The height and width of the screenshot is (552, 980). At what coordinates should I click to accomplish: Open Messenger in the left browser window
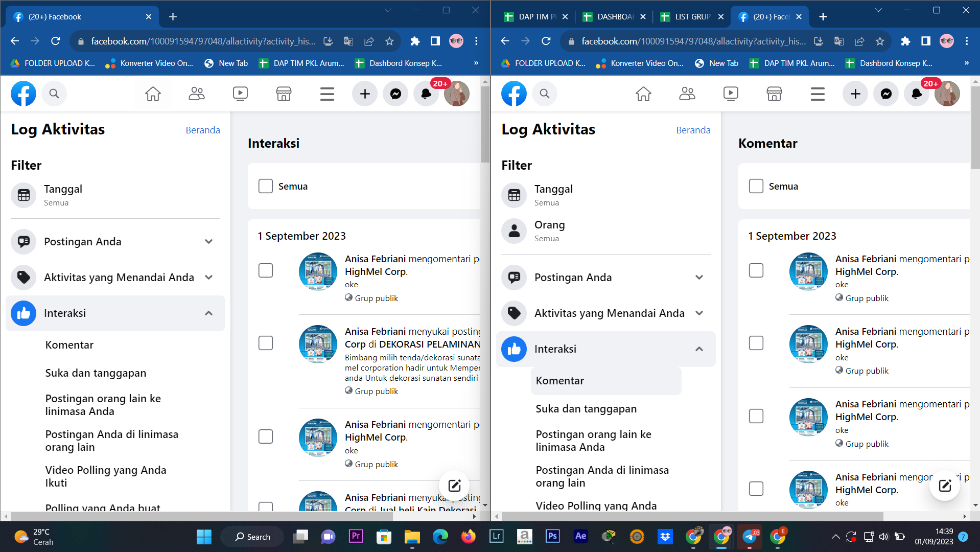point(395,94)
